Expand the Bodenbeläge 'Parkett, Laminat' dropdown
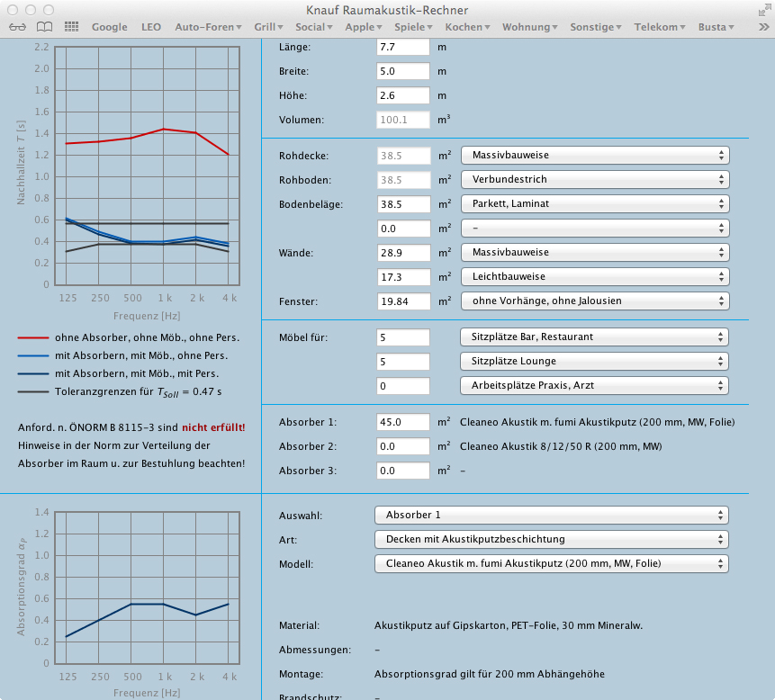This screenshot has height=700, width=775. 594,204
